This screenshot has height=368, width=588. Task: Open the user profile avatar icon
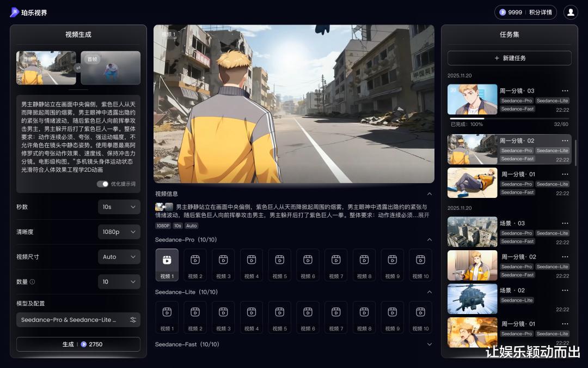tap(571, 13)
